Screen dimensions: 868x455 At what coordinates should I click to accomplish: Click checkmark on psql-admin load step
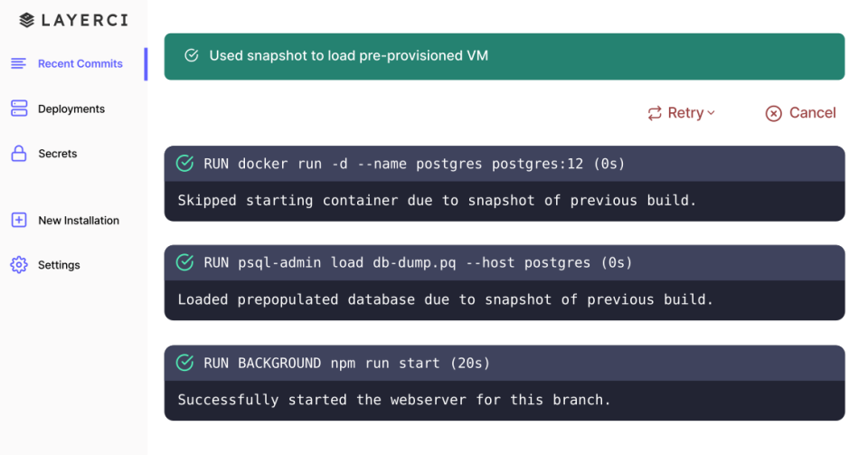click(184, 262)
